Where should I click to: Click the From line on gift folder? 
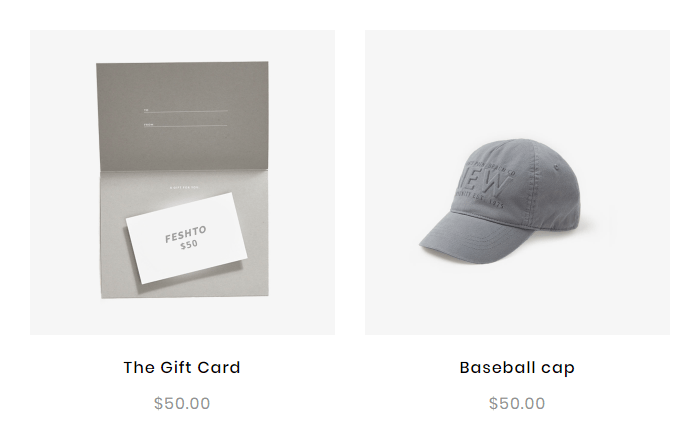click(185, 125)
